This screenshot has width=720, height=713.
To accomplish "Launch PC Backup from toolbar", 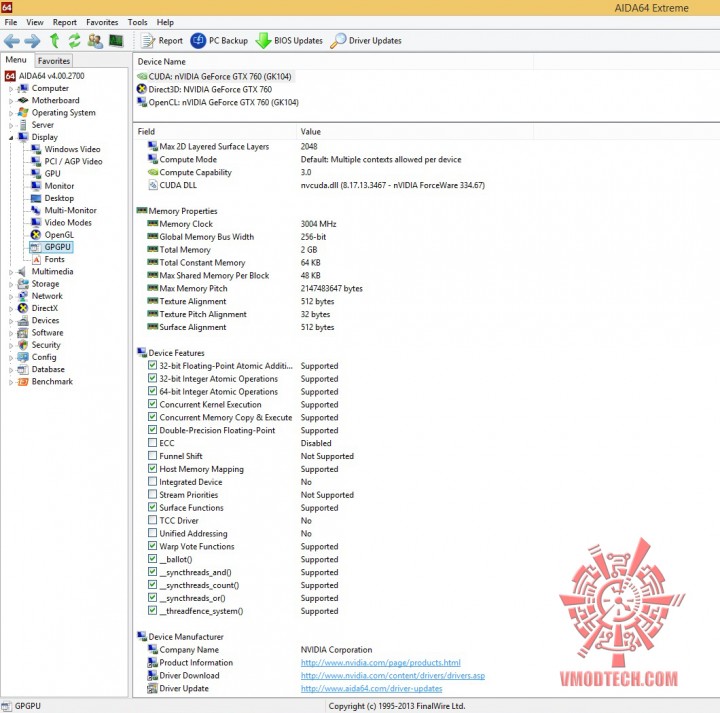I will point(219,41).
